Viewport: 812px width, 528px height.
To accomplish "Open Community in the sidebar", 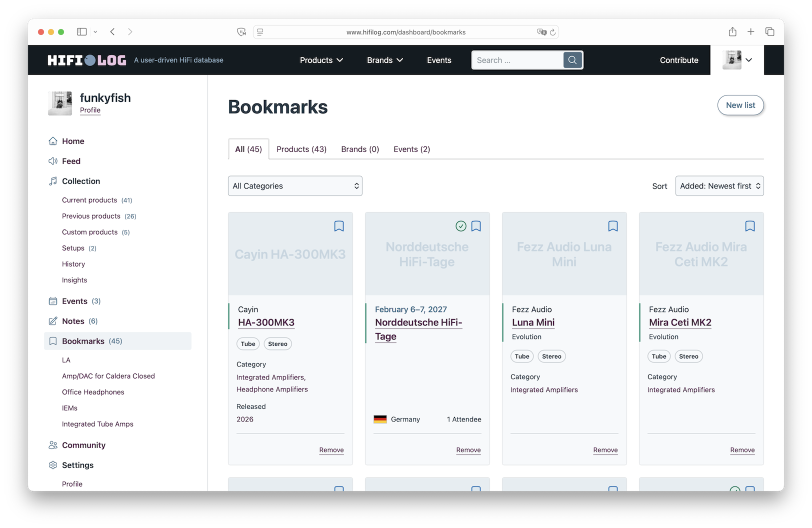I will coord(83,445).
